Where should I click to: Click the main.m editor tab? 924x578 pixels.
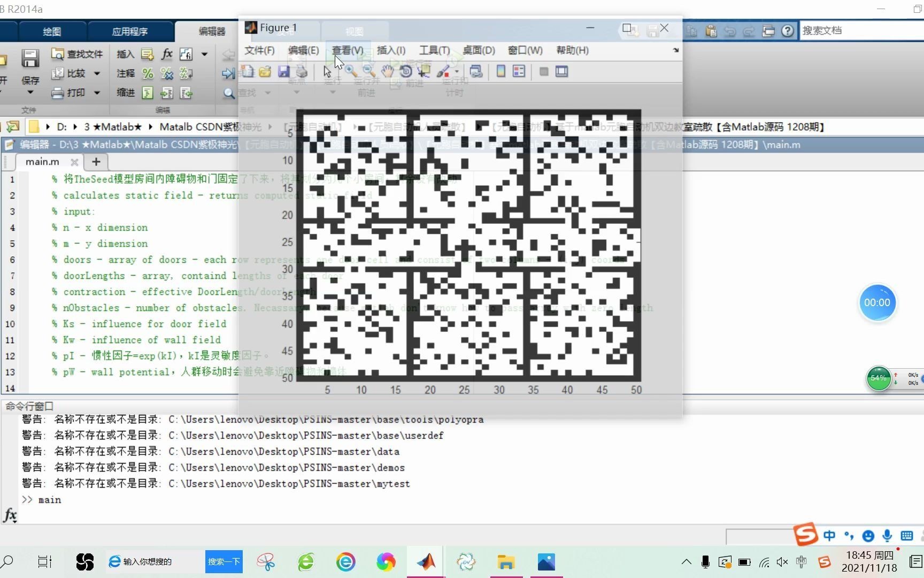pos(42,162)
